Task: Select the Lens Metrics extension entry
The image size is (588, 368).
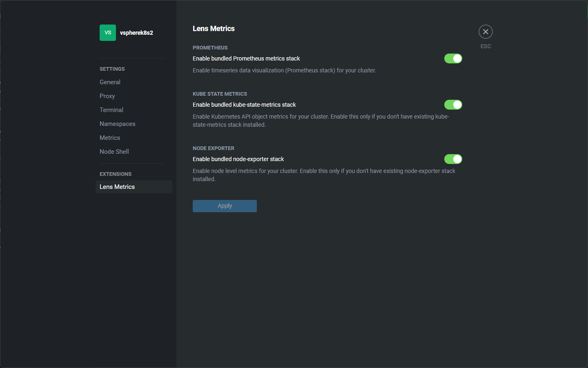Action: pos(117,187)
